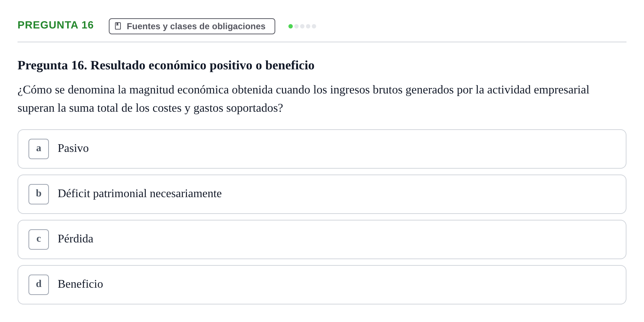Click the last gray difficulty dot
Image resolution: width=644 pixels, height=322 pixels.
tap(314, 26)
